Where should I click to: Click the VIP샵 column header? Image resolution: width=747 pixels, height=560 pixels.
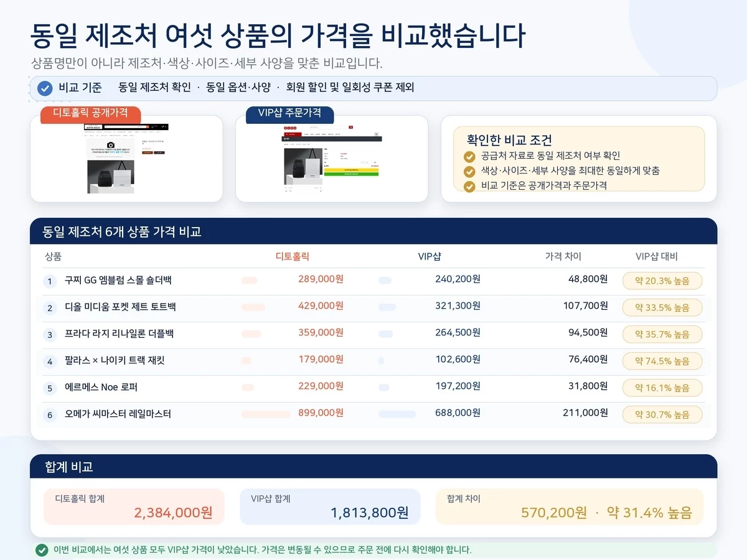(430, 256)
